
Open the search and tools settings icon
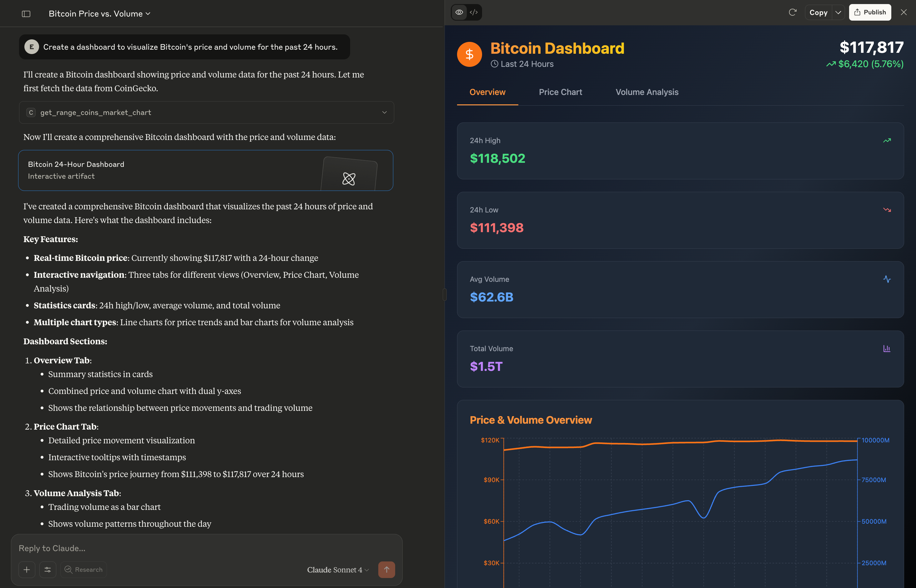(x=48, y=569)
